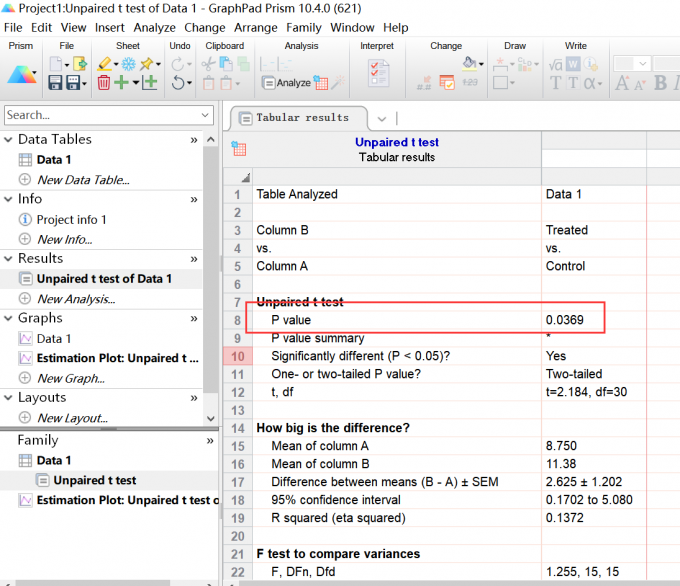Collapse the Data Tables section
Image resolution: width=680 pixels, height=586 pixels.
click(10, 139)
